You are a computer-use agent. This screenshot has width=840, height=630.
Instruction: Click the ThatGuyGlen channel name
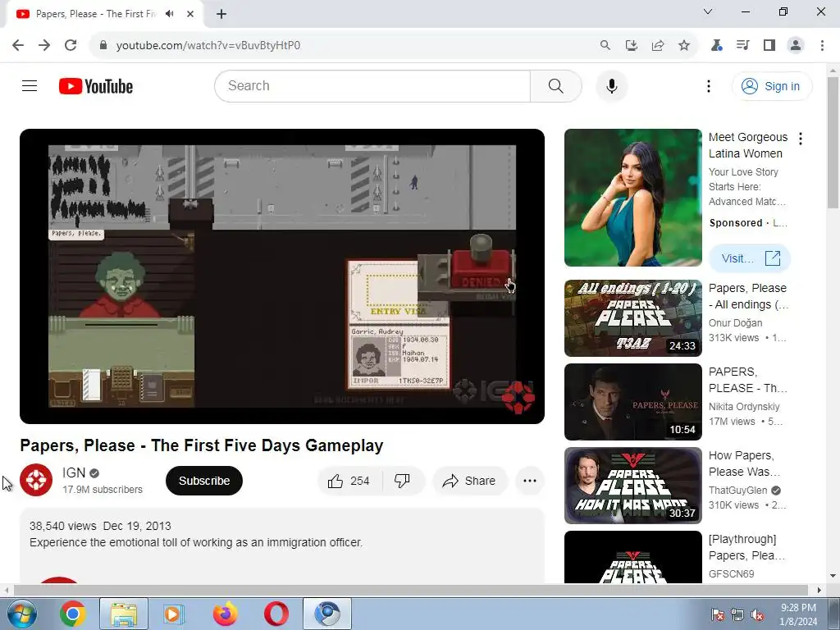point(737,491)
